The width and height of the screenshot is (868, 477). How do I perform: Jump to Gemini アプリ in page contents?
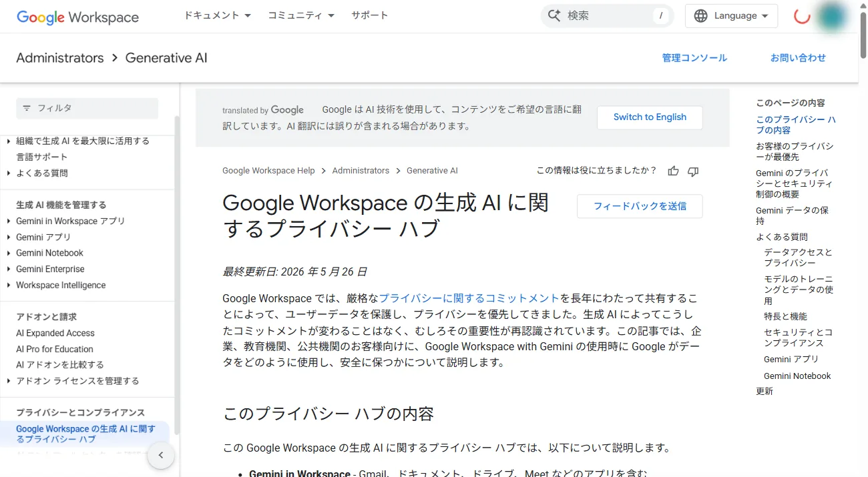(791, 359)
